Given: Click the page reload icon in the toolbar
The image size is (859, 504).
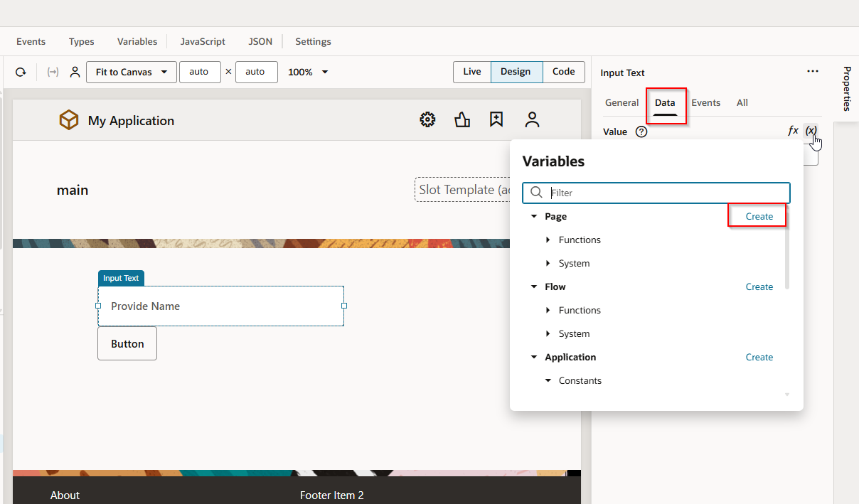Looking at the screenshot, I should [x=20, y=72].
